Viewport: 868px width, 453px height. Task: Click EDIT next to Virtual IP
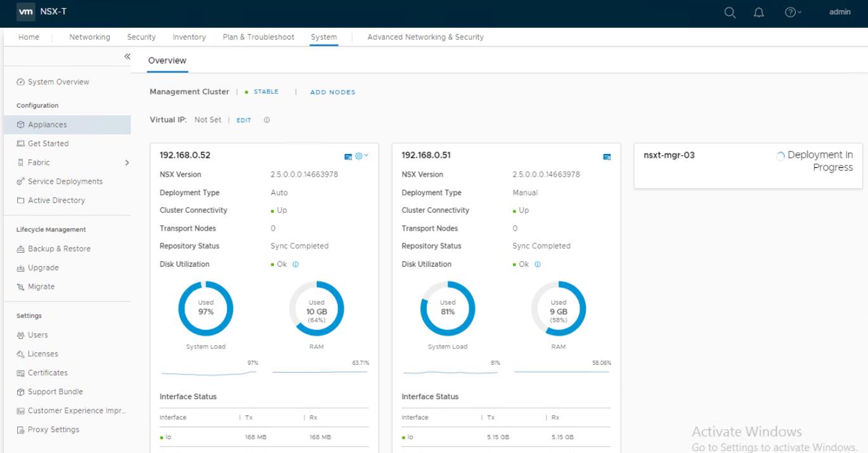[x=243, y=120]
